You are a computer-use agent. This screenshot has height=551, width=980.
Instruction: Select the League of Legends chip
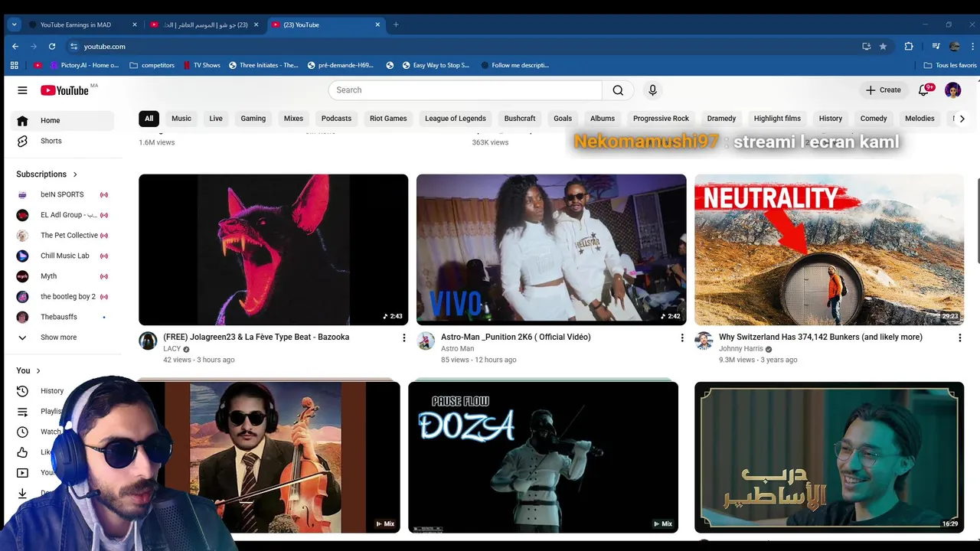point(456,119)
